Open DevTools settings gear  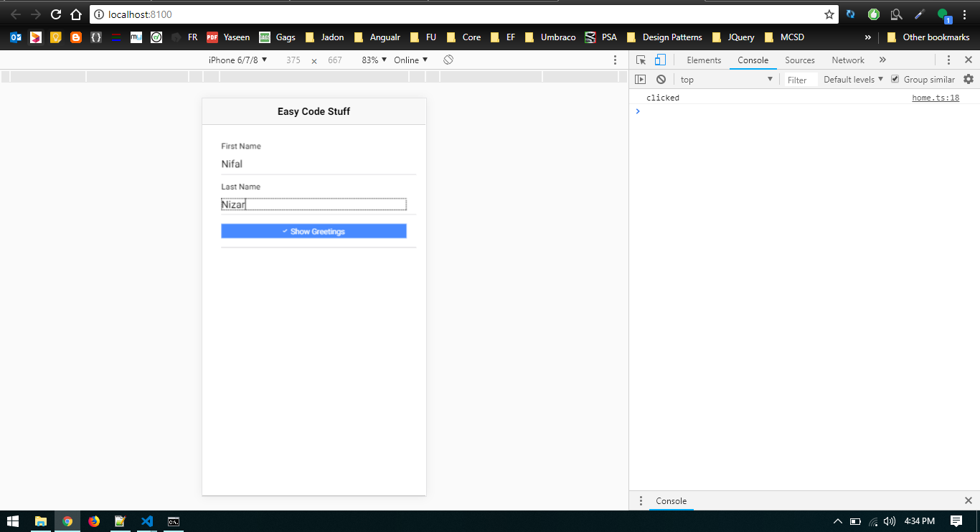pos(969,79)
